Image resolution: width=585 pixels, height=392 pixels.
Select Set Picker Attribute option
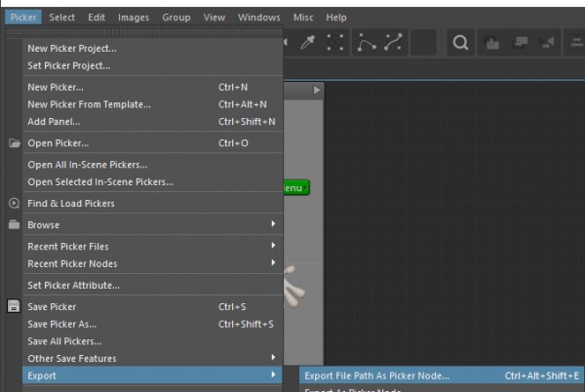[x=73, y=285]
